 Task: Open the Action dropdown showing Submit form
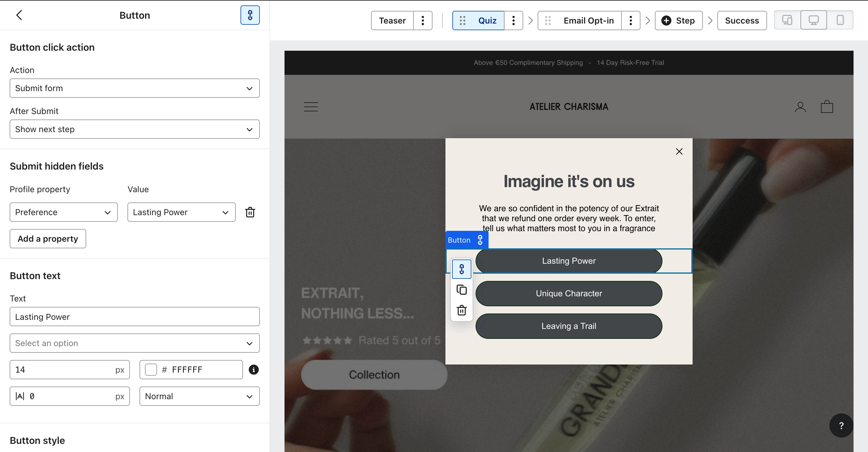[x=134, y=88]
